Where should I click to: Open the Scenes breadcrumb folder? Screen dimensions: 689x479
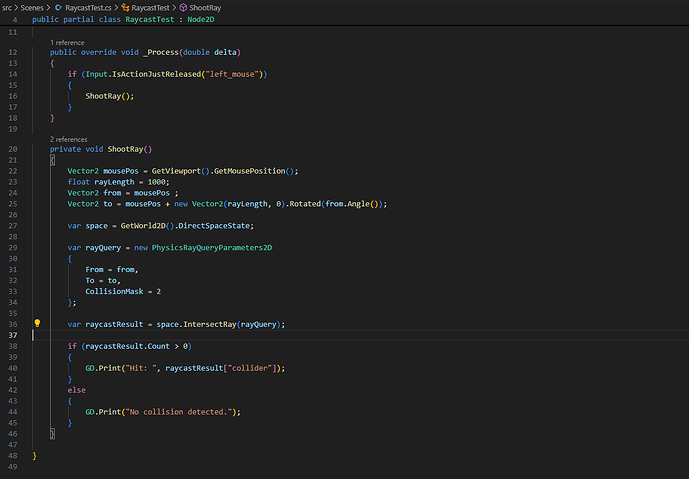pyautogui.click(x=32, y=7)
